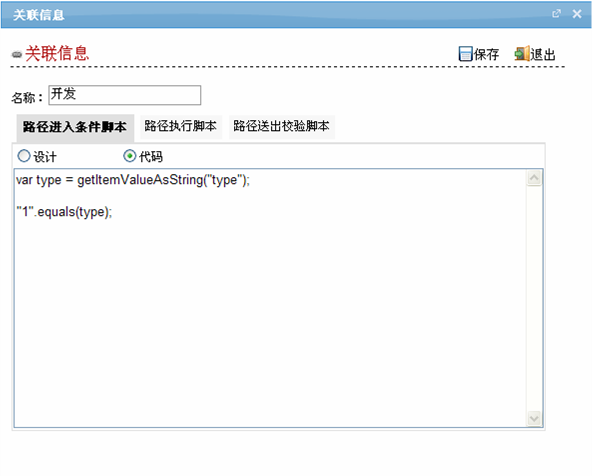Click the small icon beside red 关联信息 heading
This screenshot has height=476, width=592.
point(17,55)
